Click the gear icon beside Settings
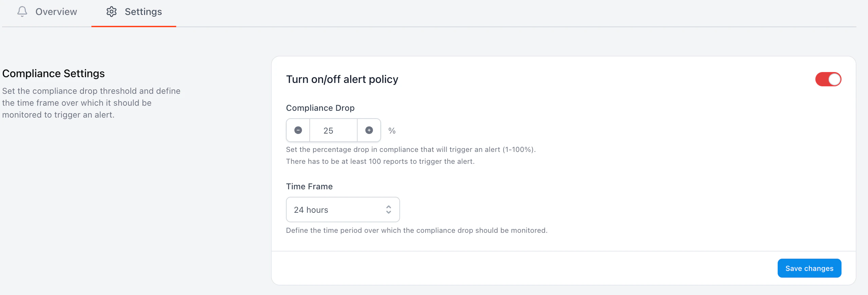Image resolution: width=868 pixels, height=295 pixels. pos(111,12)
